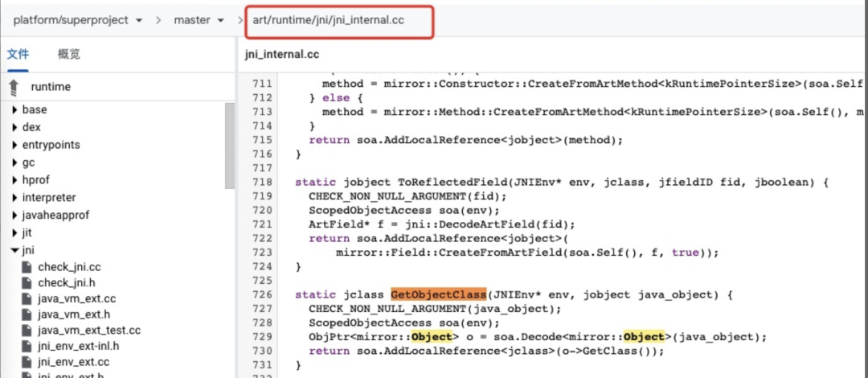This screenshot has width=868, height=378.
Task: Click the file icon for jni_env_ext-inl.h
Action: [x=27, y=347]
